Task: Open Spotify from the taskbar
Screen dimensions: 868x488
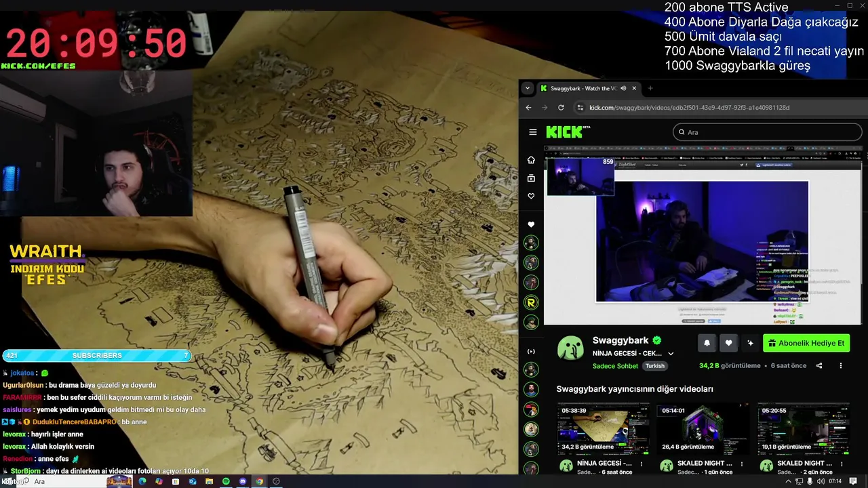Action: (x=226, y=481)
